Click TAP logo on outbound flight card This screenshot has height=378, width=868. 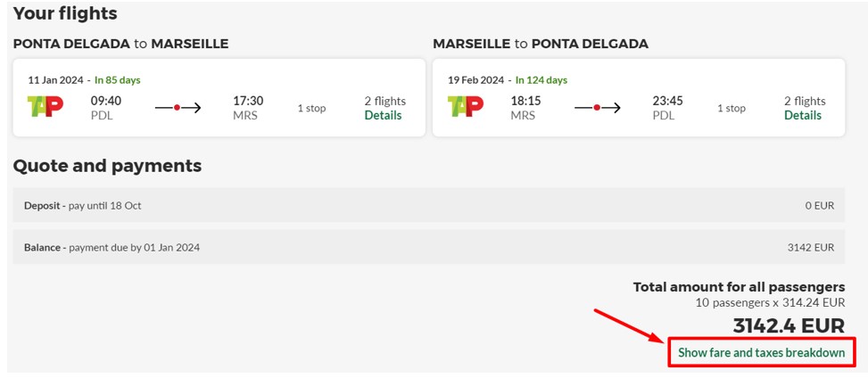click(45, 106)
